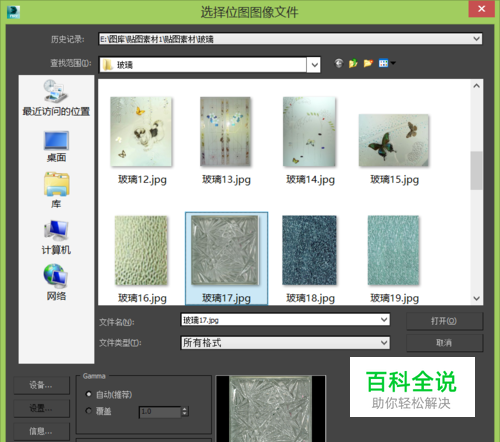The image size is (500, 442).
Task: Close the bitmap image file dialog
Action: pyautogui.click(x=481, y=9)
